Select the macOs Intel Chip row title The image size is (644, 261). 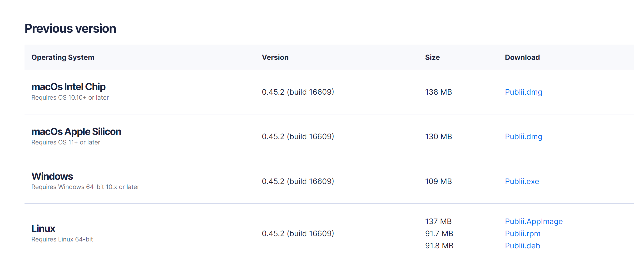click(68, 87)
